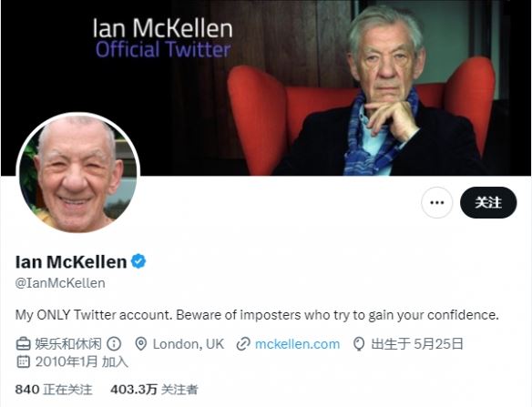532x407 pixels.
Task: Open the header banner image
Action: [x=266, y=87]
